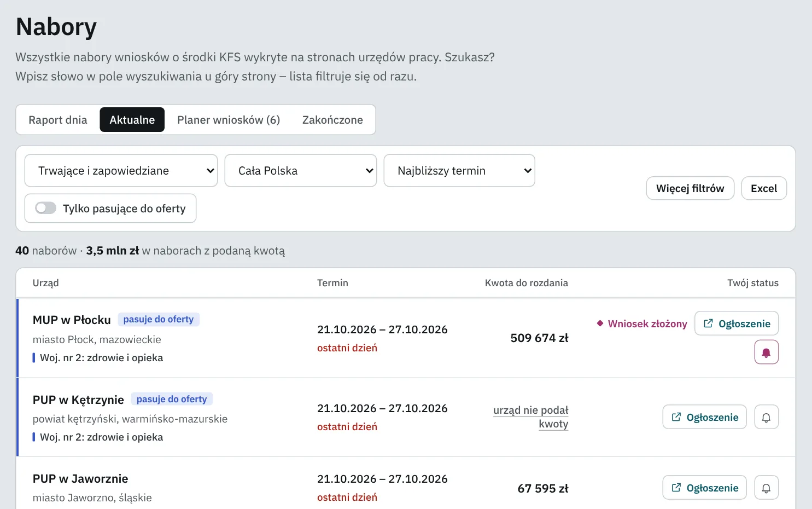Export the list with the "Excel" button
This screenshot has width=812, height=509.
click(x=764, y=188)
